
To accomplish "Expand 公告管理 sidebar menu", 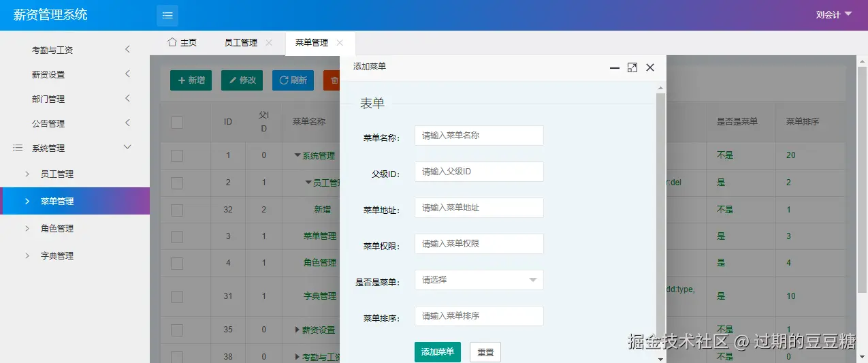I will tap(75, 123).
